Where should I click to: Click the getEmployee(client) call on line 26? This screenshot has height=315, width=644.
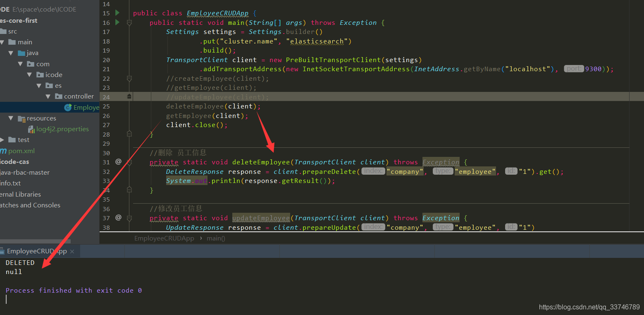tap(207, 115)
